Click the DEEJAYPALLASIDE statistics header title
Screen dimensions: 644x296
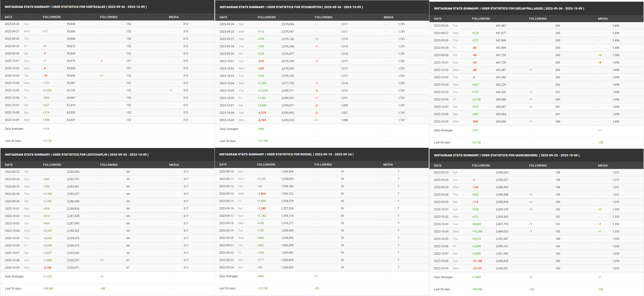[509, 9]
